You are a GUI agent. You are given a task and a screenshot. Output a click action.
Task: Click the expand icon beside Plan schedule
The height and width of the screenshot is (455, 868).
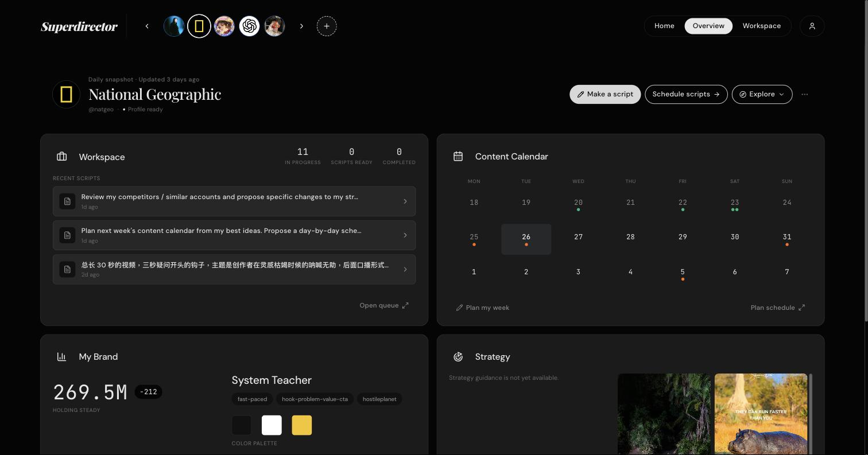pos(802,308)
